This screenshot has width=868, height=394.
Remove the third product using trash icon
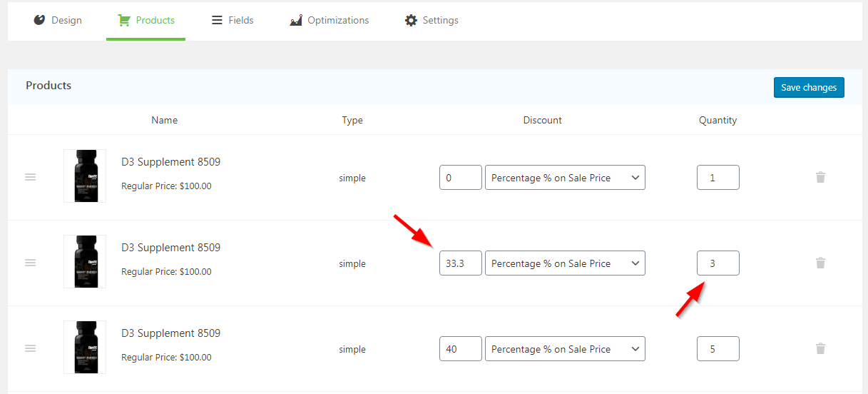(820, 348)
